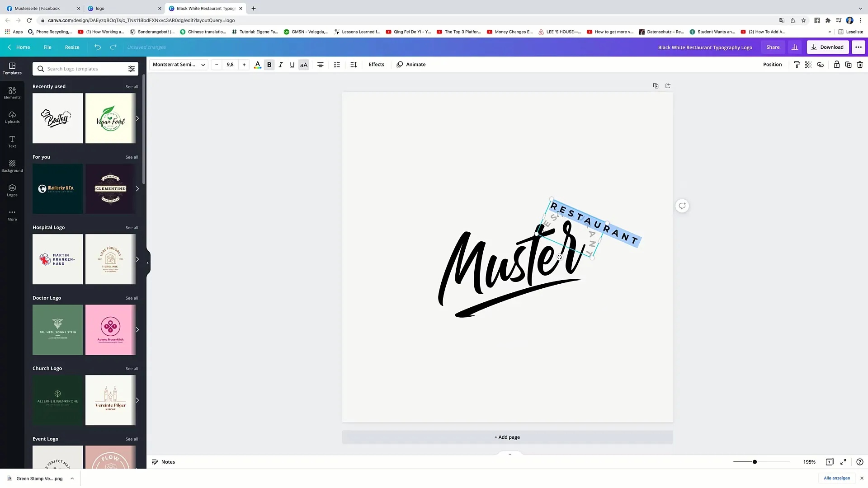This screenshot has width=868, height=488.
Task: Open the text color picker
Action: 258,65
